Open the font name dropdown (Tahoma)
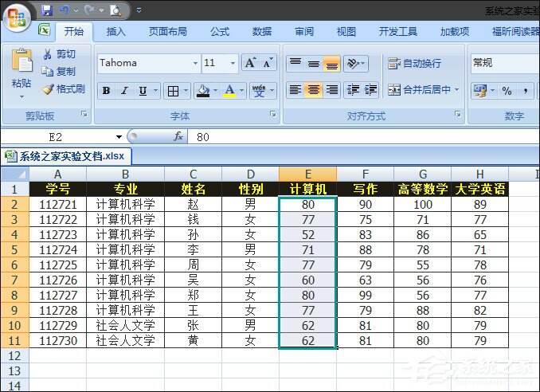Viewport: 540px width, 392px height. click(195, 64)
